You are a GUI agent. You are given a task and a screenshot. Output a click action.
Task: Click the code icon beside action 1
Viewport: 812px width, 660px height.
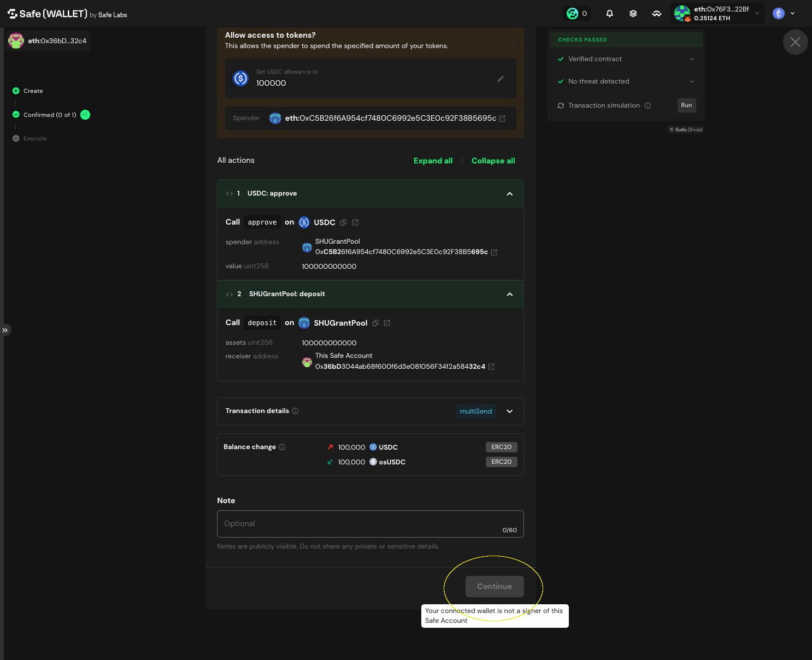coord(230,193)
